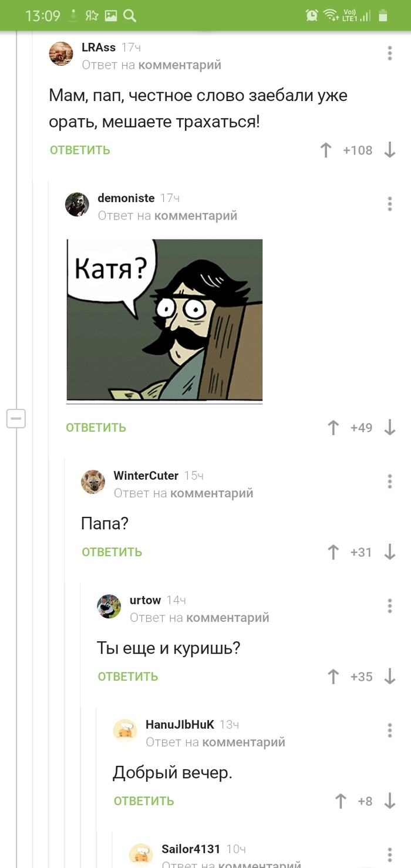
Task: Upvote demoniste's comment with +49 rating
Action: click(x=333, y=428)
